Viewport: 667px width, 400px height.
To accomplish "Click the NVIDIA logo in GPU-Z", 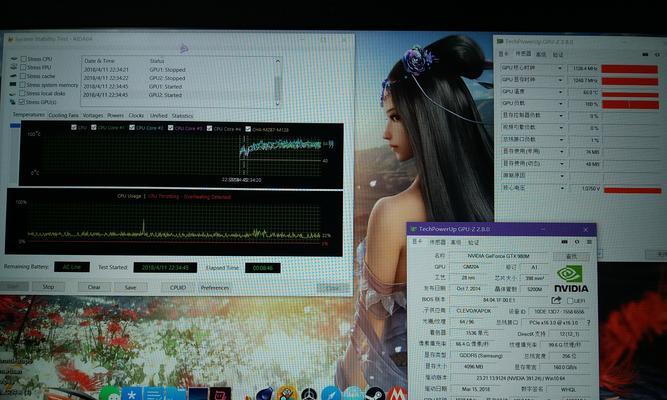I will (571, 279).
